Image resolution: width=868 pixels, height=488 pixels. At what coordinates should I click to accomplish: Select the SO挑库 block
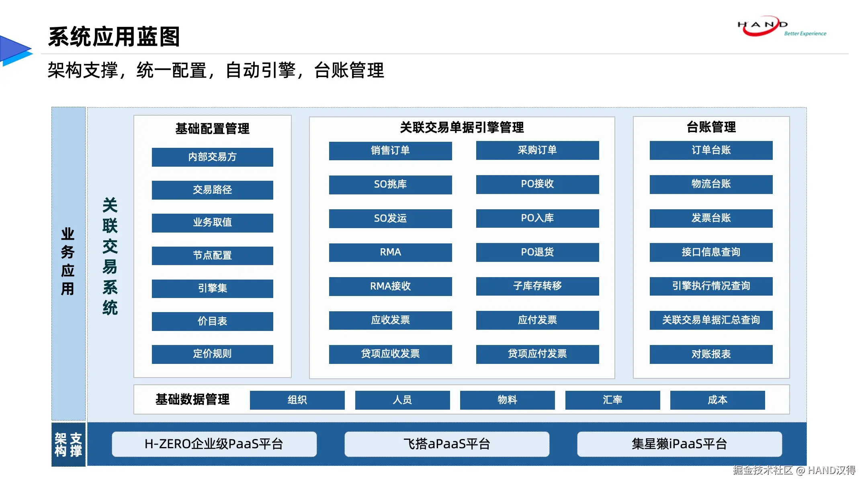[390, 185]
